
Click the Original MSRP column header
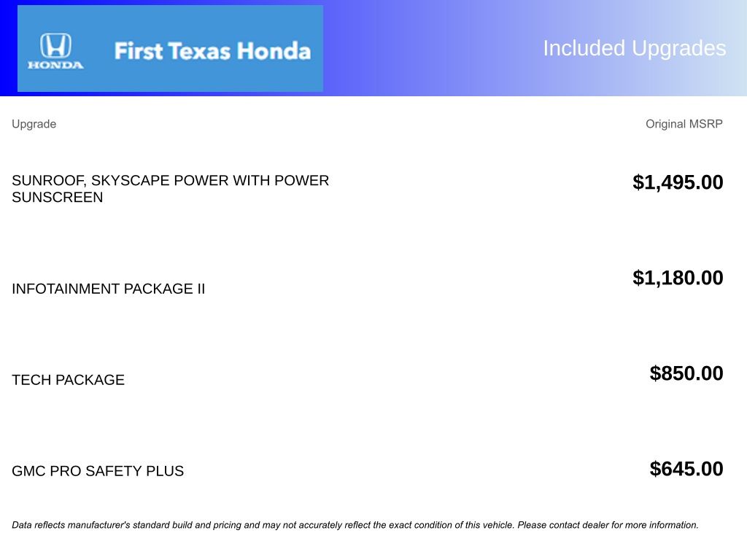(x=684, y=124)
